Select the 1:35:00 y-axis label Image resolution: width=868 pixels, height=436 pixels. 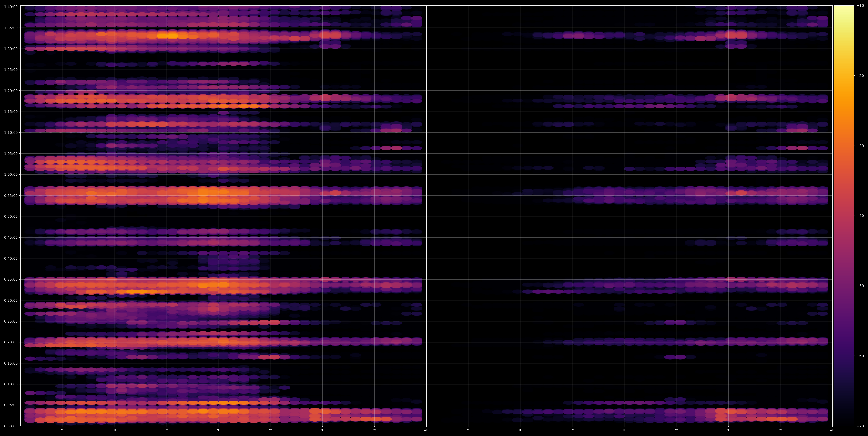click(x=11, y=28)
